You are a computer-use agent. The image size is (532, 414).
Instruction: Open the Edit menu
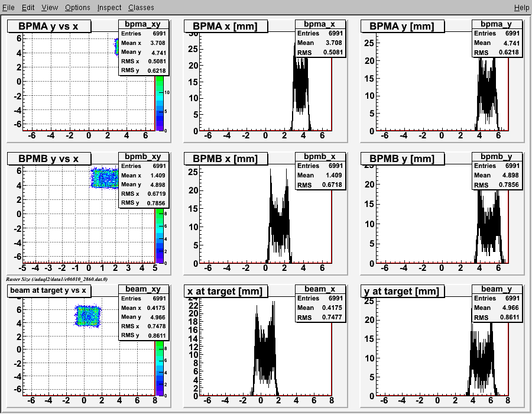point(28,8)
